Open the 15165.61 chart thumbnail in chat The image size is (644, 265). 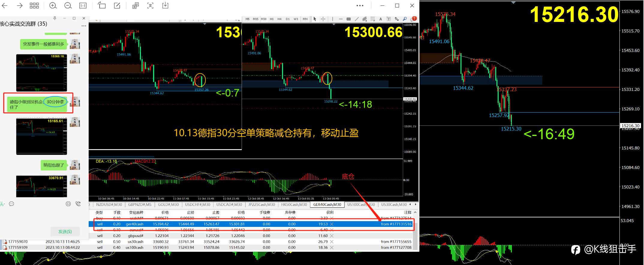coord(41,137)
